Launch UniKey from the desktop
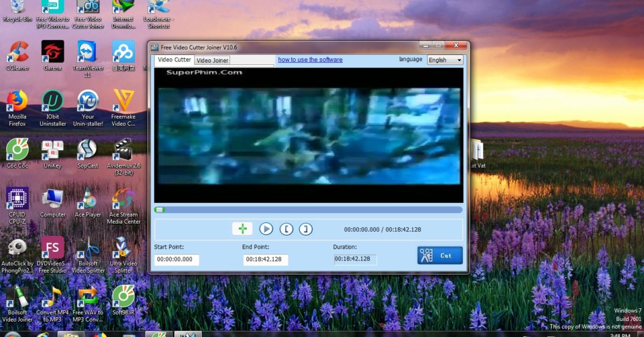 [53, 154]
